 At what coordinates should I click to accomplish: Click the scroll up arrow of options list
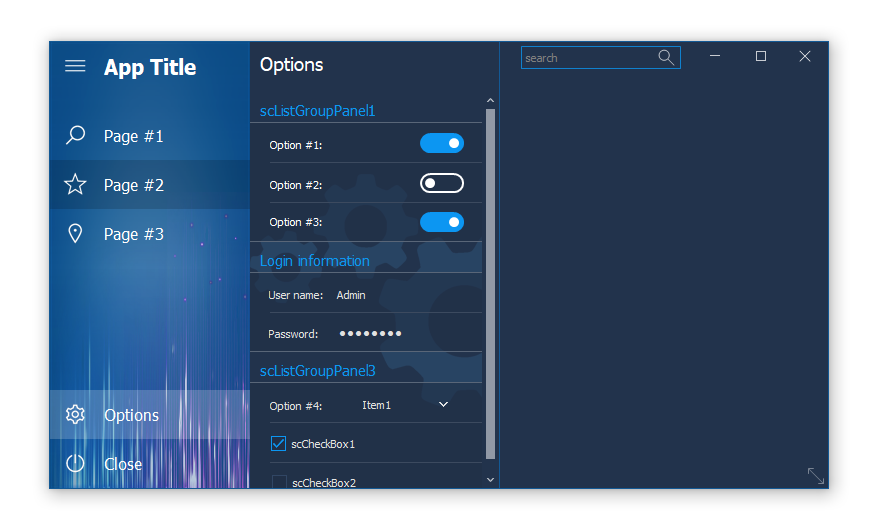click(x=491, y=100)
